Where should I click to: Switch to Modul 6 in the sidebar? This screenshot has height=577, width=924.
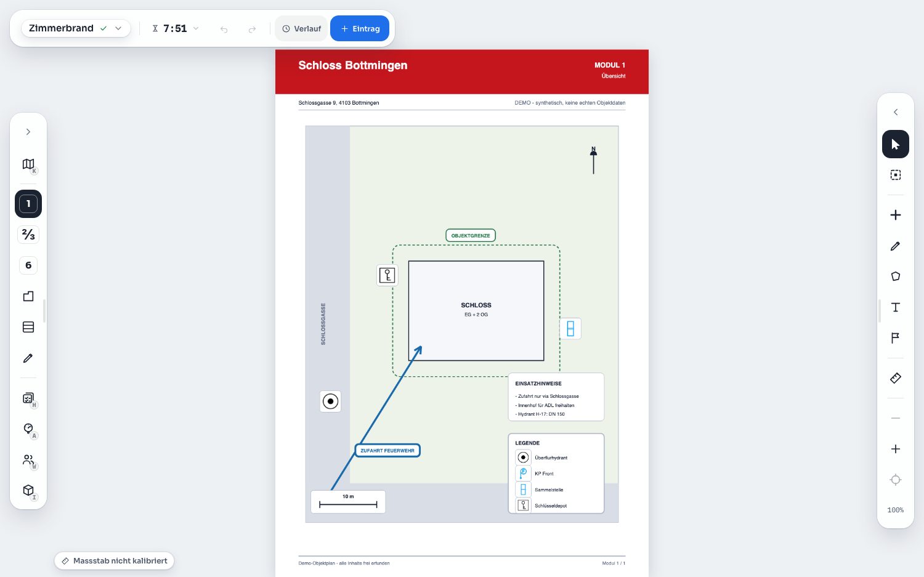28,265
